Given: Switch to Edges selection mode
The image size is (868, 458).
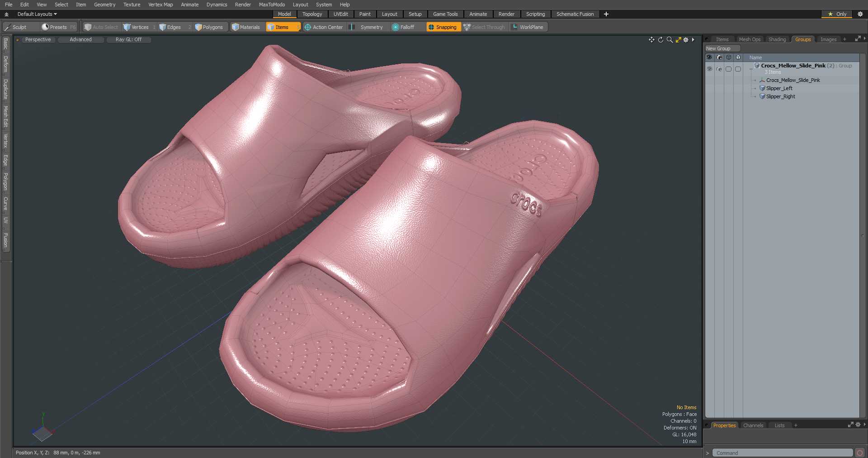Looking at the screenshot, I should [x=174, y=27].
